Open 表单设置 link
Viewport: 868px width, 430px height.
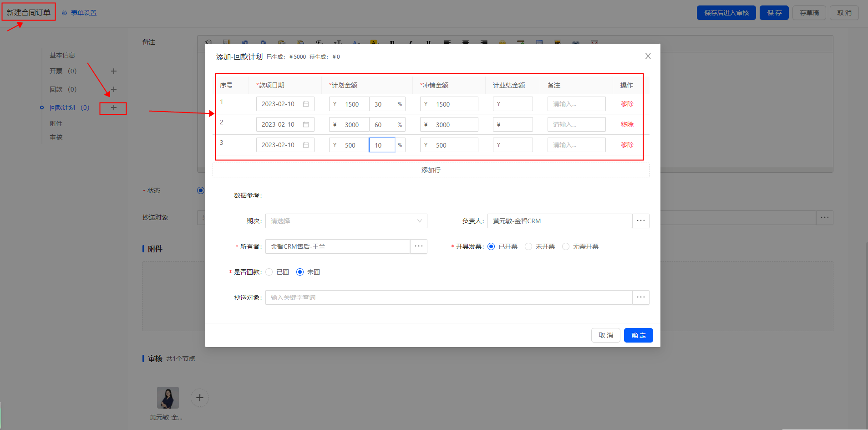(x=84, y=13)
